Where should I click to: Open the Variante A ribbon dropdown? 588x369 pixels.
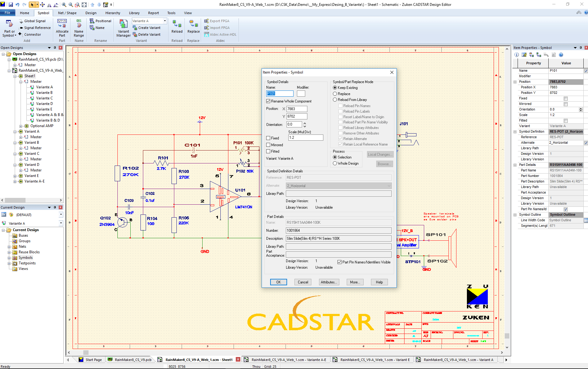tap(165, 21)
